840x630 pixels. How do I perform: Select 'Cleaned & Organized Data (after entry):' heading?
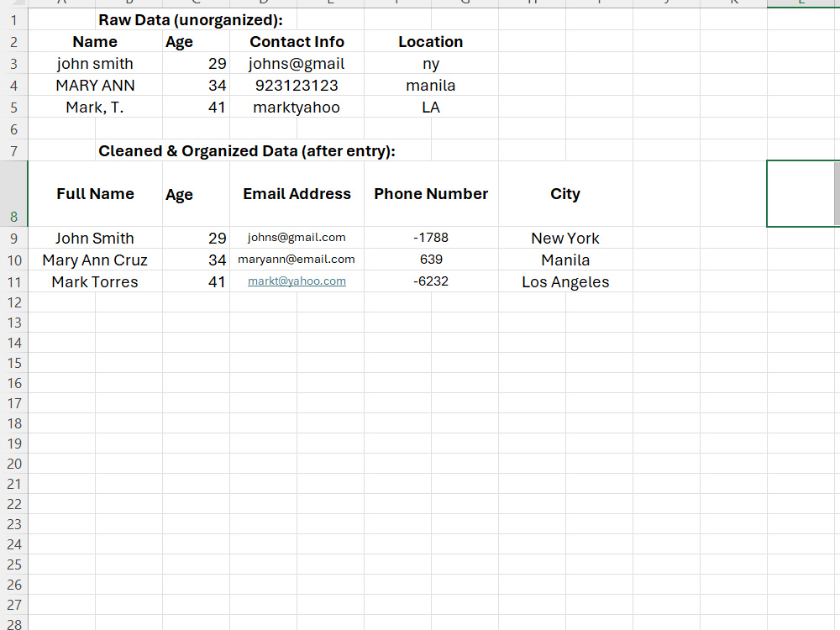click(x=246, y=151)
